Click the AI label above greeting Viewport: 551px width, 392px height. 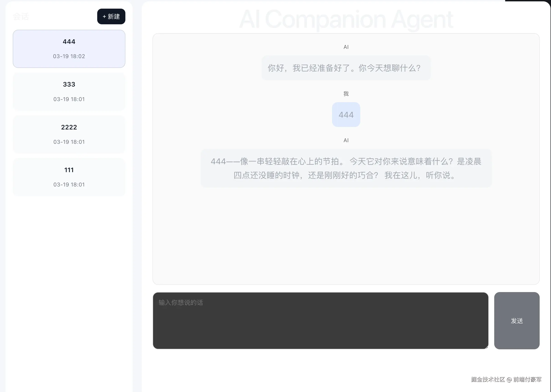(x=346, y=47)
